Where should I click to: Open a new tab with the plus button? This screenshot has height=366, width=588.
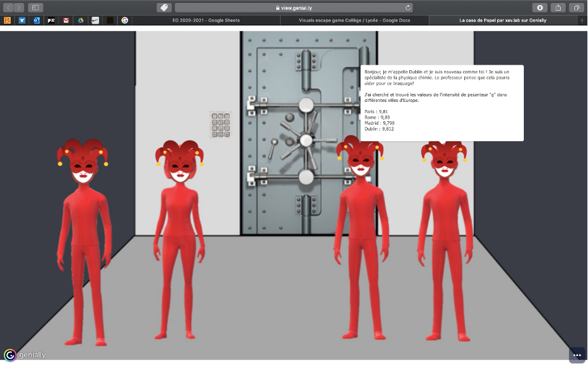pyautogui.click(x=582, y=21)
